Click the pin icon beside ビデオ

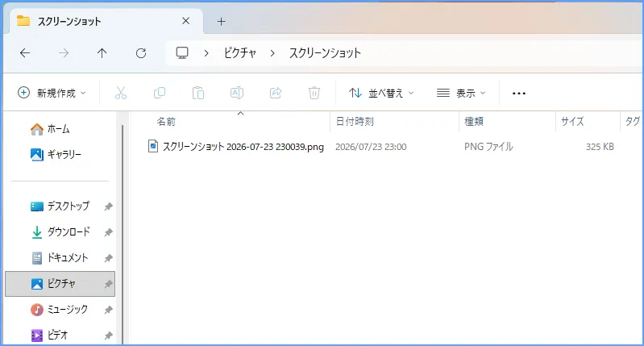108,336
